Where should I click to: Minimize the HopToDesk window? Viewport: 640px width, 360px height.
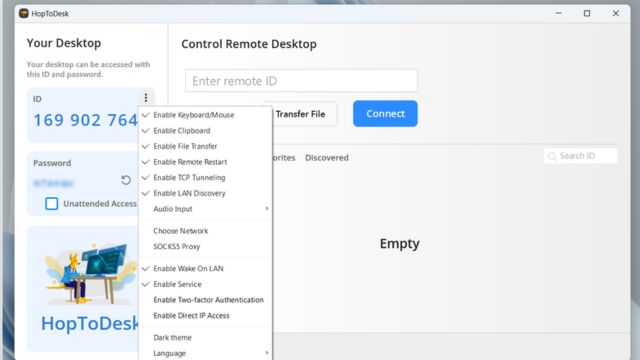(x=558, y=13)
